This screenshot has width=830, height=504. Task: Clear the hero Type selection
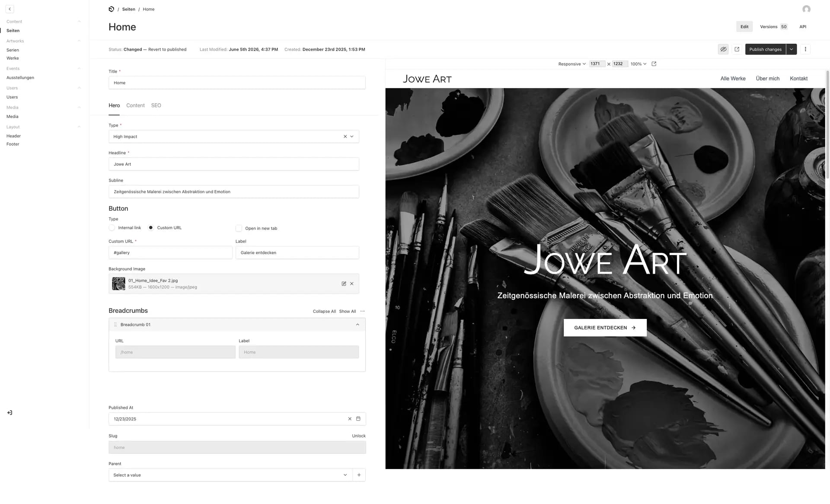click(x=345, y=137)
